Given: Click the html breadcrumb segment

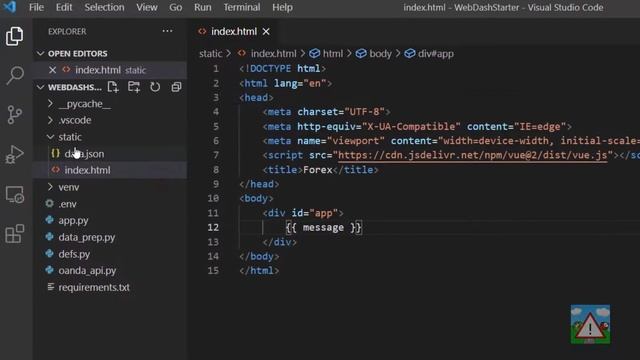Looking at the screenshot, I should click(333, 54).
